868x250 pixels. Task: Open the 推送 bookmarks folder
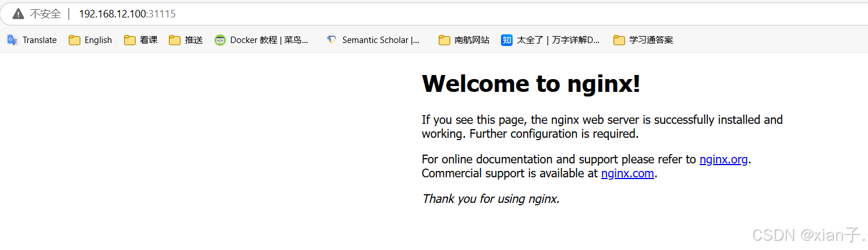(x=186, y=40)
